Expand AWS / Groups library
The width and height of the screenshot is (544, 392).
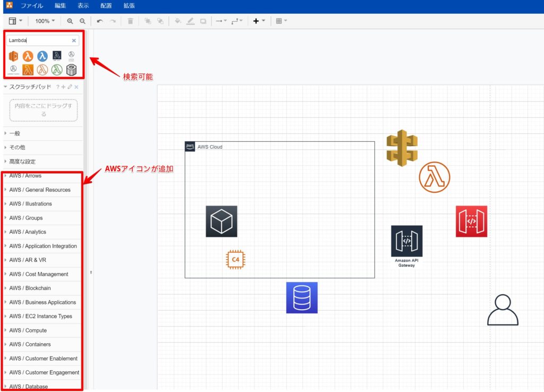point(42,218)
